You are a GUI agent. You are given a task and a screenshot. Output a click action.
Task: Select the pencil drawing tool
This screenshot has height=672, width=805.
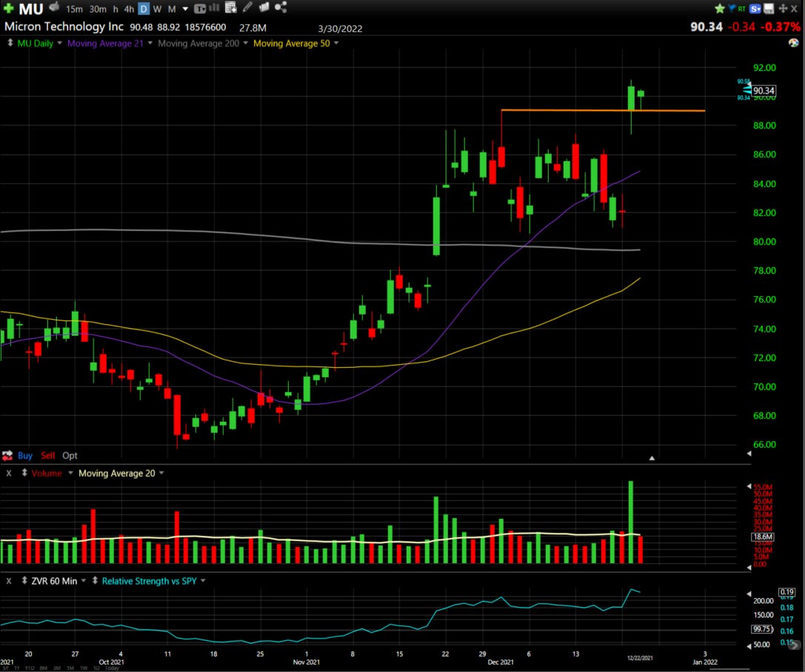click(247, 7)
